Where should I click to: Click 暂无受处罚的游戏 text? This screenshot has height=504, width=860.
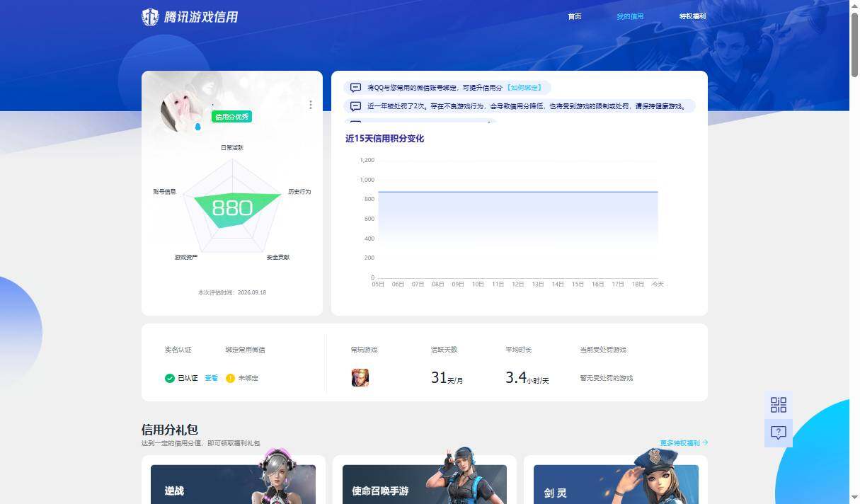point(606,378)
